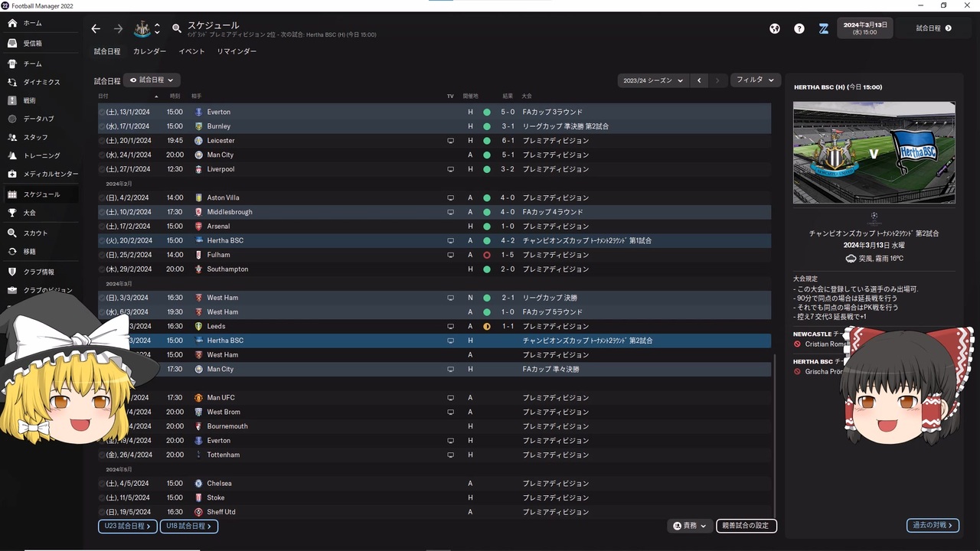Open 戦術 tactics in the sidebar

click(x=41, y=100)
